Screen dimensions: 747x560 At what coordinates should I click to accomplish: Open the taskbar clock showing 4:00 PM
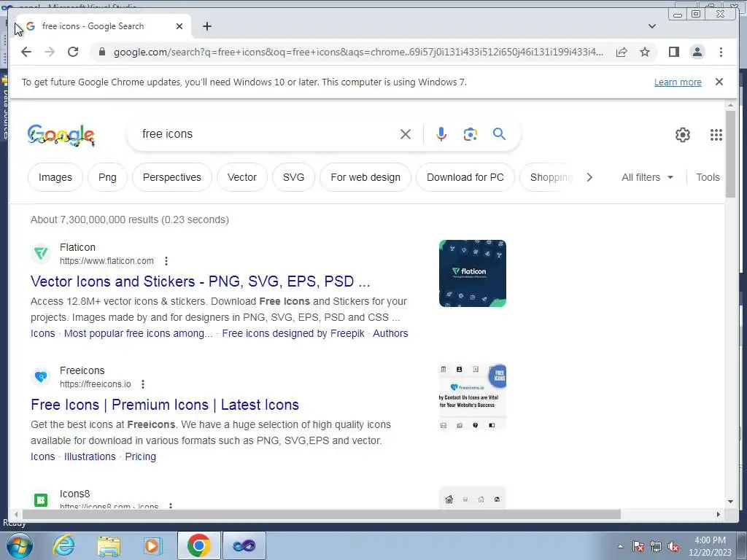click(710, 546)
